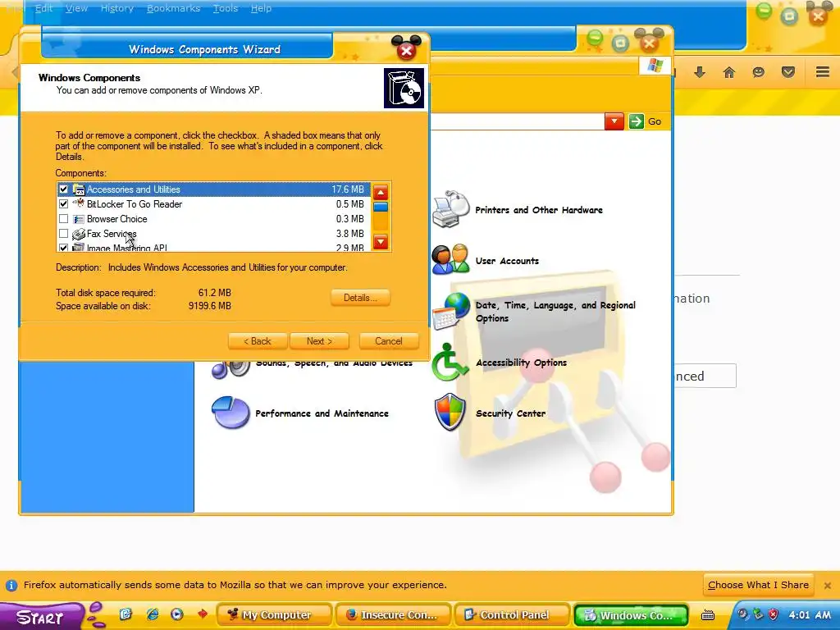Screen dimensions: 840x630
Task: Click the Performance and Maintenance pie icon
Action: [x=231, y=413]
